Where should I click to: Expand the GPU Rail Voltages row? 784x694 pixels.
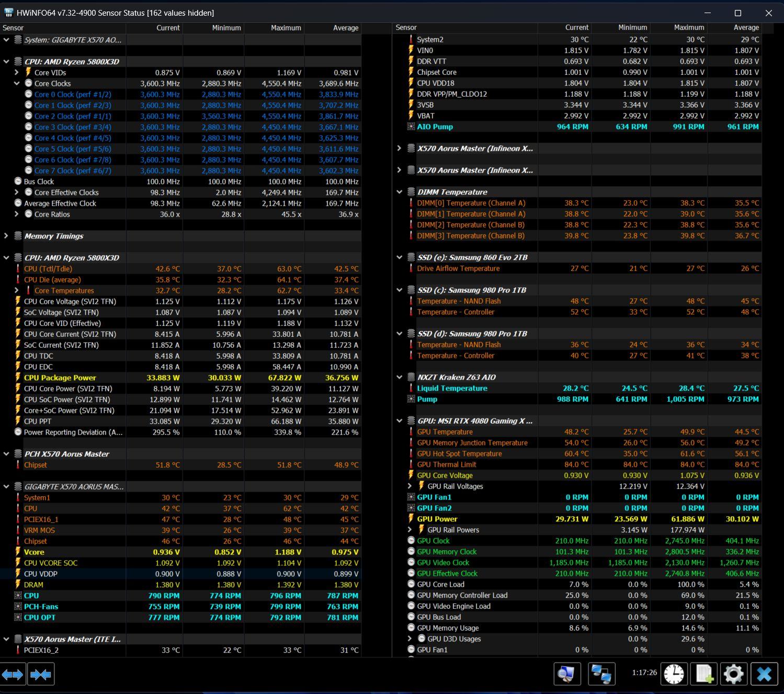(410, 486)
